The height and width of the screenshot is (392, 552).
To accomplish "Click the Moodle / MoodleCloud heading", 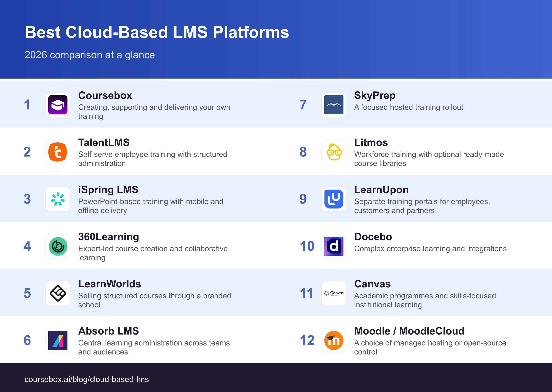I will click(x=409, y=331).
